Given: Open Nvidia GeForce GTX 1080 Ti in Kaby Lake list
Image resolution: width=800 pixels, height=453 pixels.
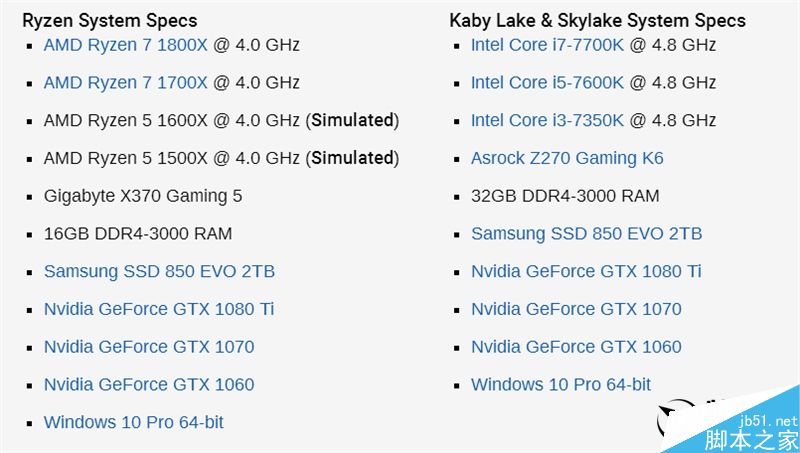Looking at the screenshot, I should [x=586, y=271].
